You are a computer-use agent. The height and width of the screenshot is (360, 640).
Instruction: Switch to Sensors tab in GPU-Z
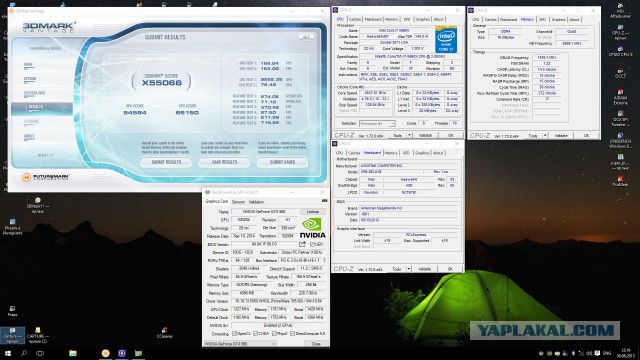point(238,202)
